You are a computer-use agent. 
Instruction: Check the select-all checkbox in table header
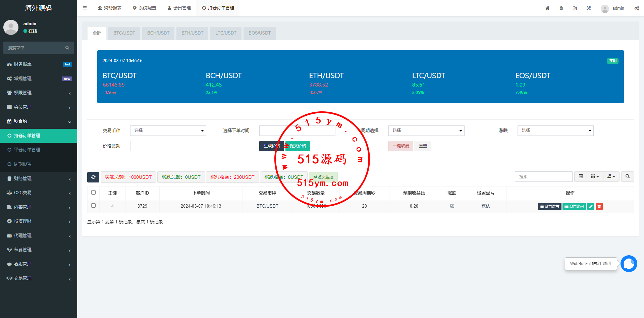tap(93, 193)
